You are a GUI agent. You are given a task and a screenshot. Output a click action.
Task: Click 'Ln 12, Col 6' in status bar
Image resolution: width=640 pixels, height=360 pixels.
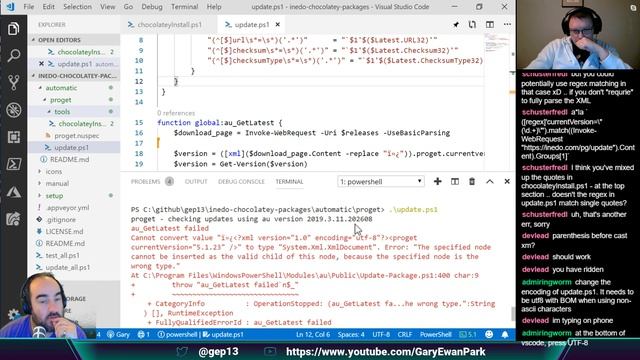tap(313, 334)
